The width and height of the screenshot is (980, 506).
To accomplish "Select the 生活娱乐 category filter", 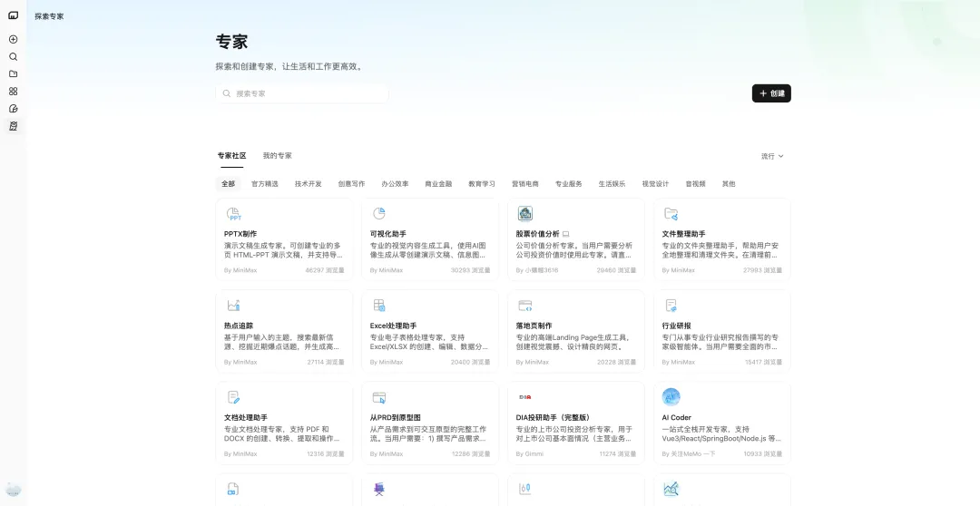I will tap(612, 184).
